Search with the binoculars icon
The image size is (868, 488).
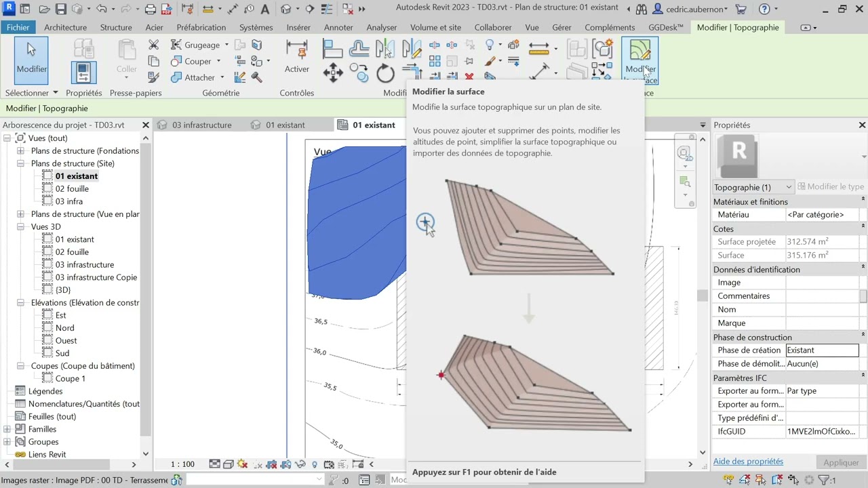pos(641,9)
